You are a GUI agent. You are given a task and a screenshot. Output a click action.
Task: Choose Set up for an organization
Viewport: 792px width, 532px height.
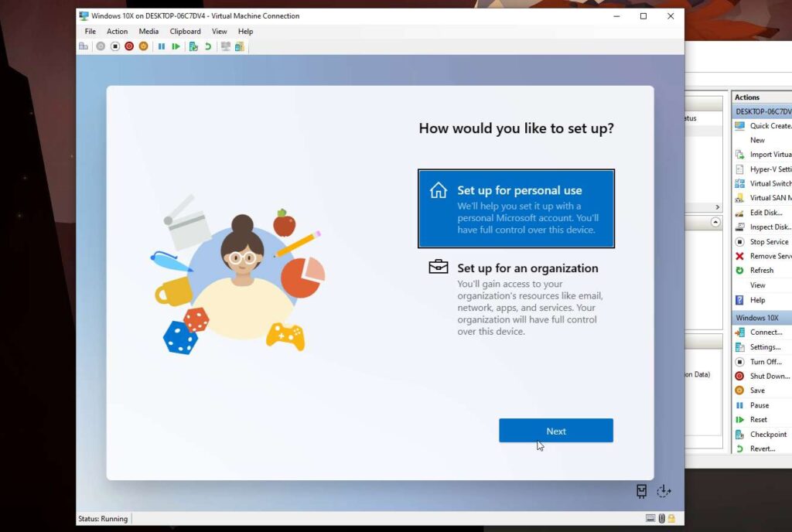[516, 298]
